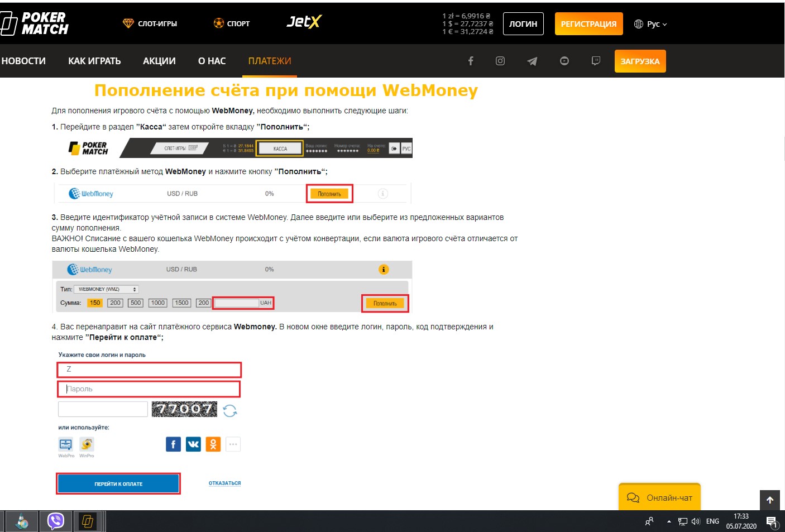The height and width of the screenshot is (532, 785).
Task: Open the YouTube social icon
Action: [x=564, y=61]
